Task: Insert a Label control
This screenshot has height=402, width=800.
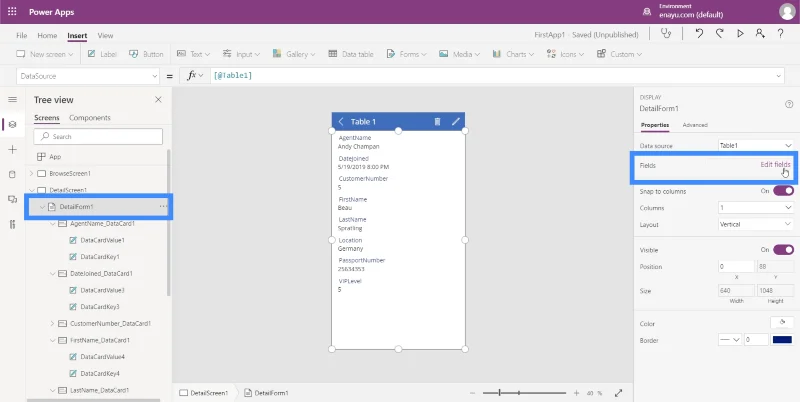Action: 102,54
